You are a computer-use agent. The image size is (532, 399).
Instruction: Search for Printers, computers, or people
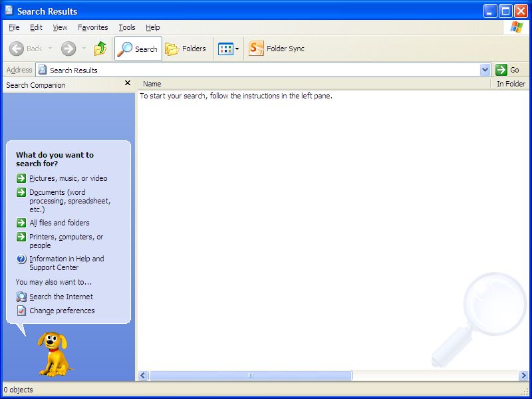pos(66,241)
